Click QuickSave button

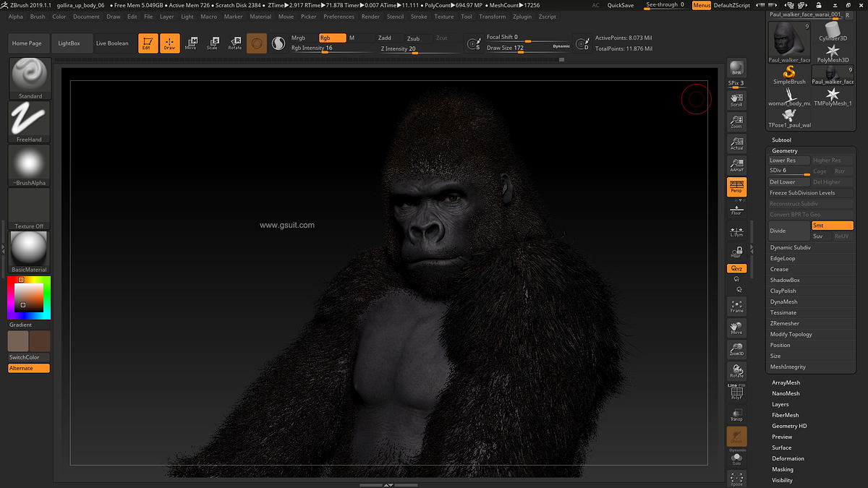621,5
